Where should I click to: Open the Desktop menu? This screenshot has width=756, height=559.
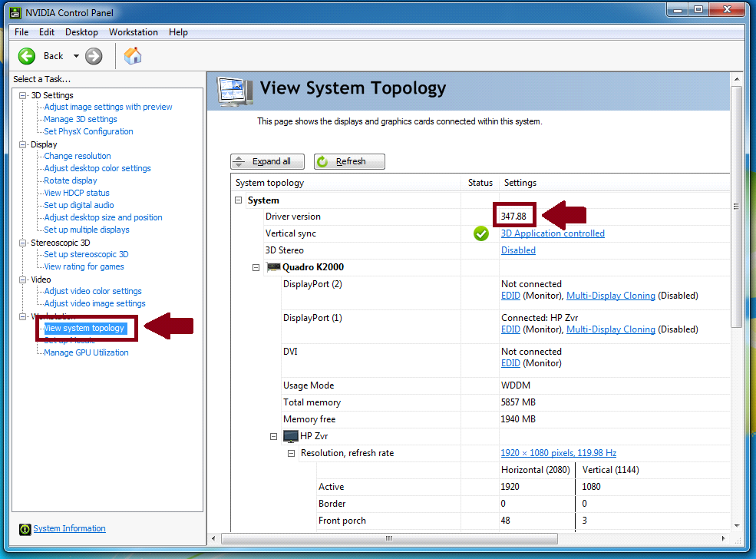81,32
